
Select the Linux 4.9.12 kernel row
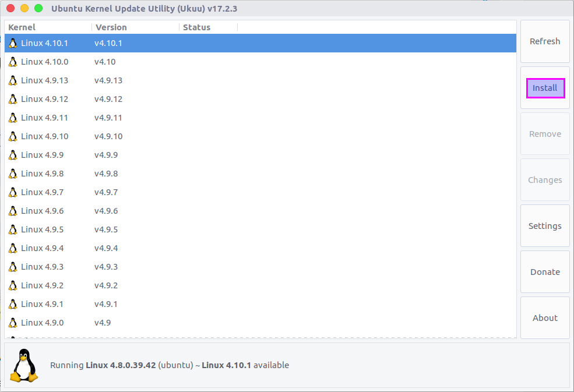pos(260,99)
